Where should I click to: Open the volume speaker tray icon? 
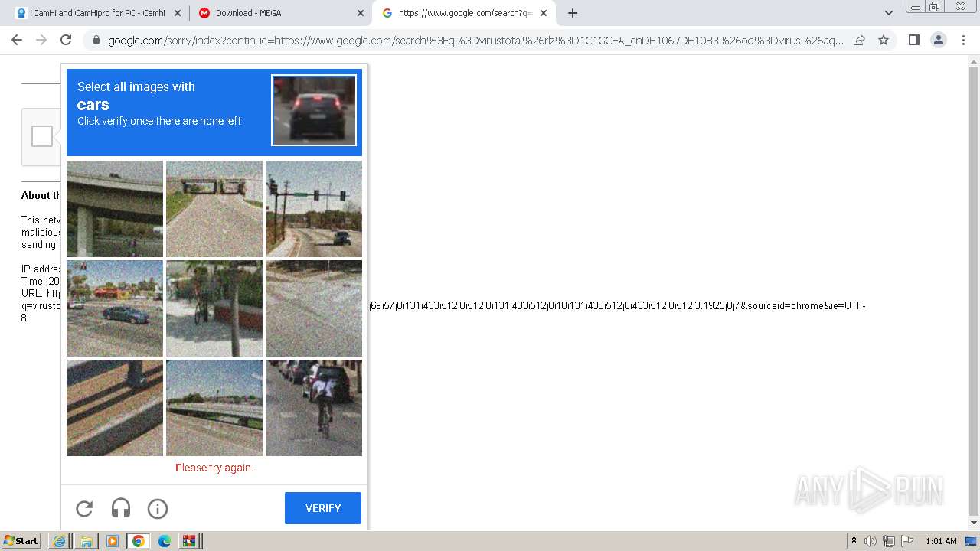(x=871, y=541)
